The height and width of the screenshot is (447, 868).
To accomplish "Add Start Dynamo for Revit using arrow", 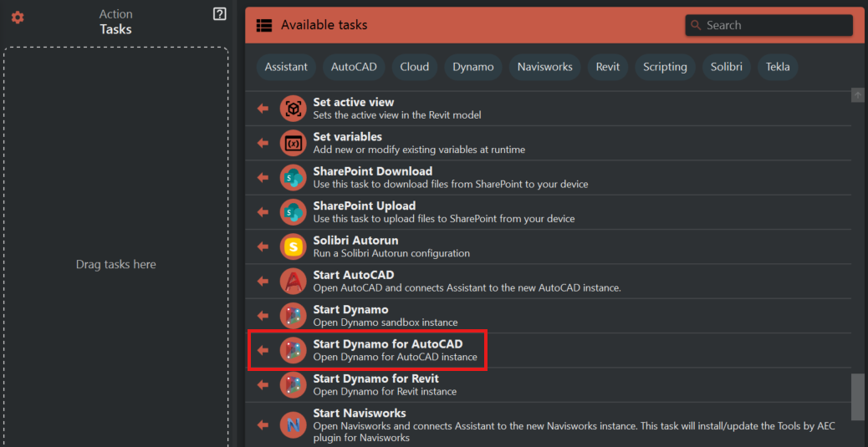I will (x=263, y=384).
